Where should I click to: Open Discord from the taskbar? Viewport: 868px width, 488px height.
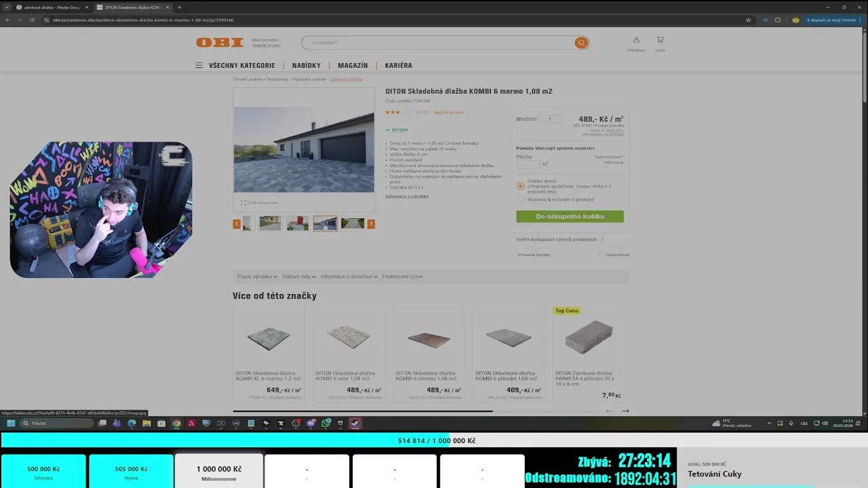311,424
